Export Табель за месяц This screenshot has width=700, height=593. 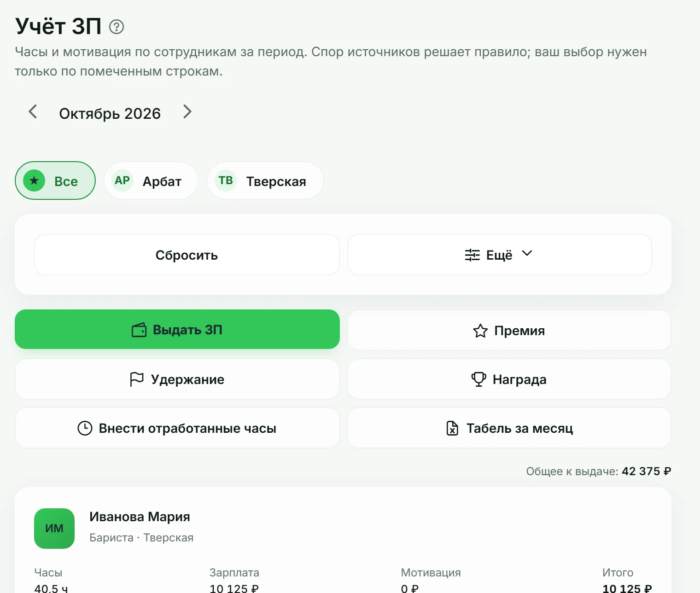click(x=509, y=428)
